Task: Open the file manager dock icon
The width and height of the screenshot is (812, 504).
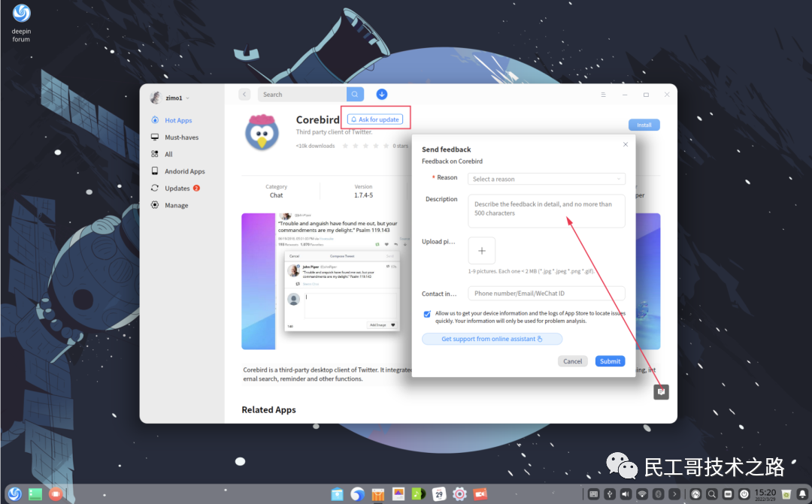Action: click(x=337, y=494)
